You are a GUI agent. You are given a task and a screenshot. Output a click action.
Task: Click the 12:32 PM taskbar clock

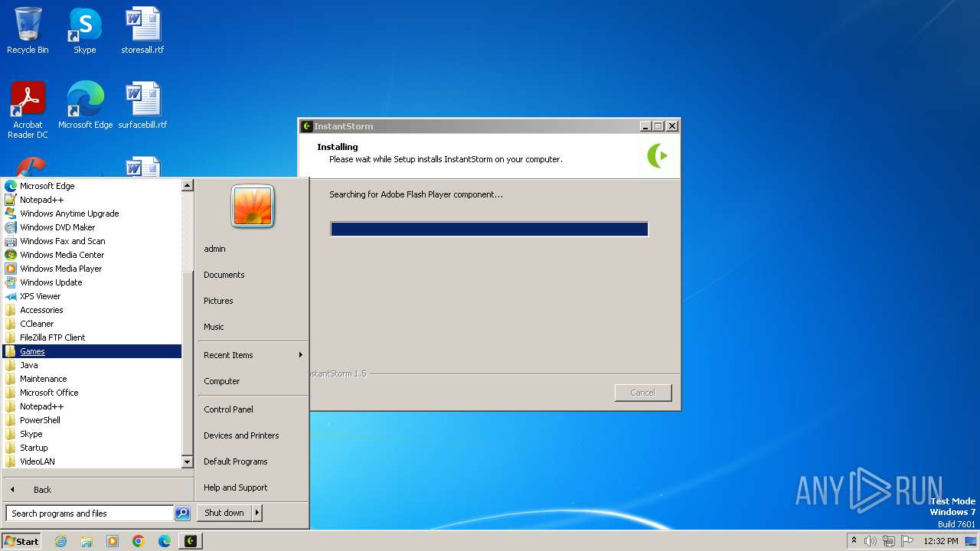point(941,541)
